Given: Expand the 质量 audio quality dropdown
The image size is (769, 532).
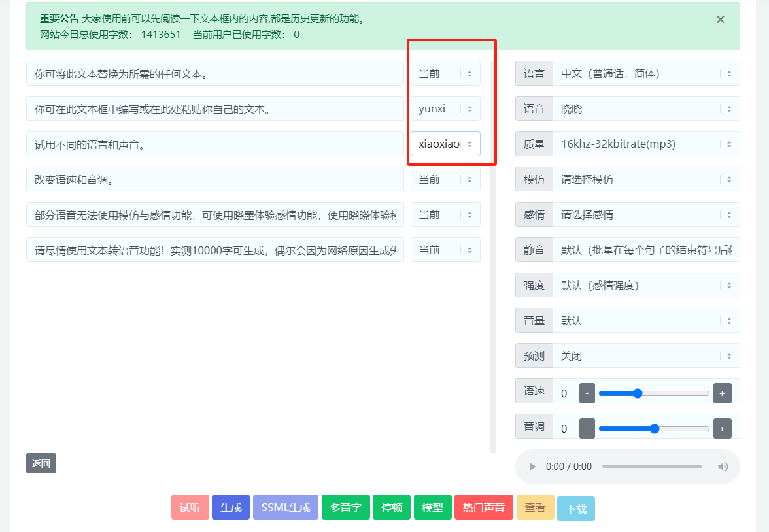Looking at the screenshot, I should pyautogui.click(x=645, y=144).
